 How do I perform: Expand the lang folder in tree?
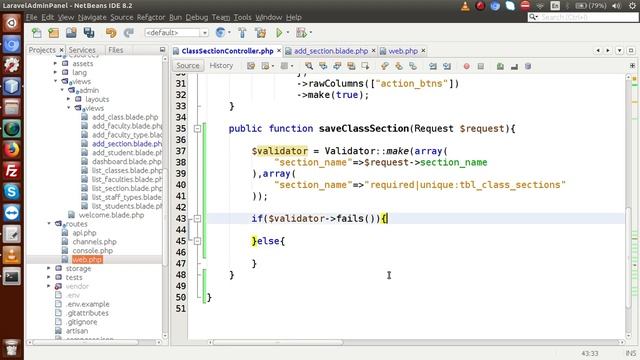(56, 72)
